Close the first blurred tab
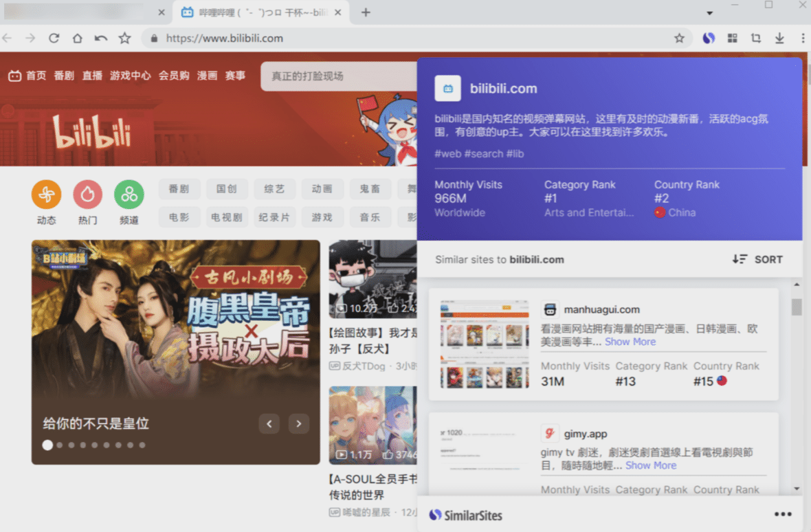The width and height of the screenshot is (811, 532). point(162,12)
